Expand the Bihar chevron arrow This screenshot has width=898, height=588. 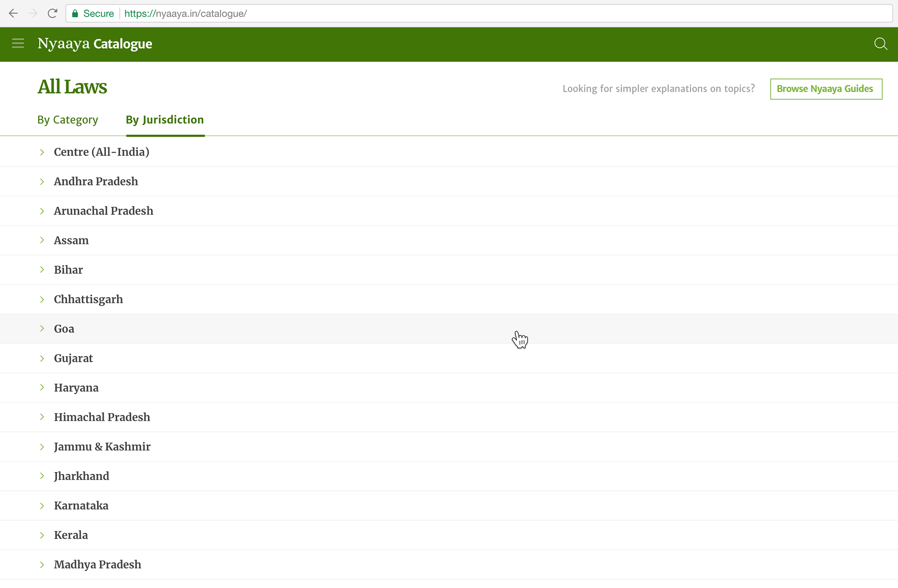tap(42, 270)
